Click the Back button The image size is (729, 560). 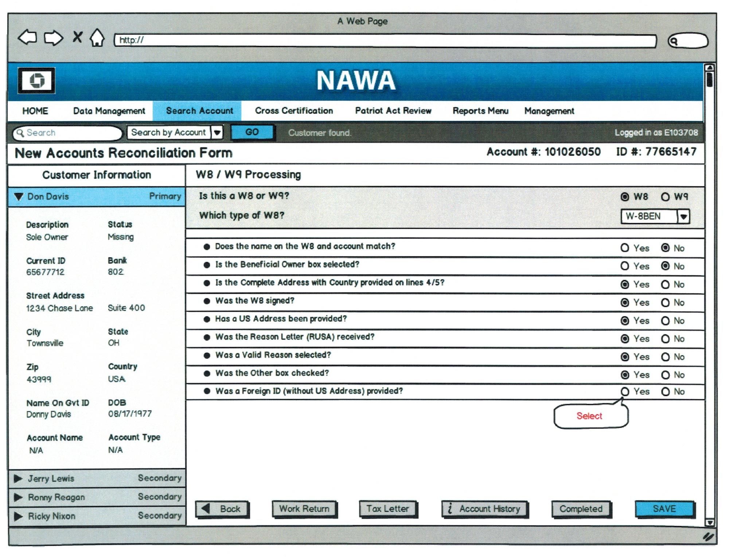222,509
